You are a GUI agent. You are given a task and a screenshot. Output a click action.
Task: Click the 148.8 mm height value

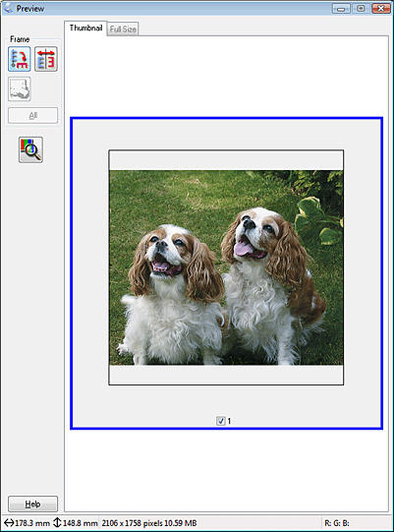pyautogui.click(x=80, y=523)
